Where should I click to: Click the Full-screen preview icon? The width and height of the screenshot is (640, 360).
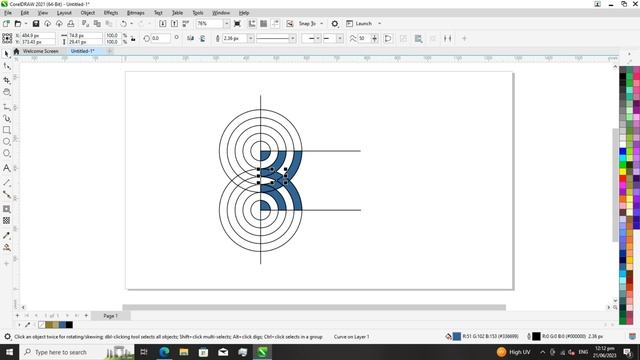237,24
